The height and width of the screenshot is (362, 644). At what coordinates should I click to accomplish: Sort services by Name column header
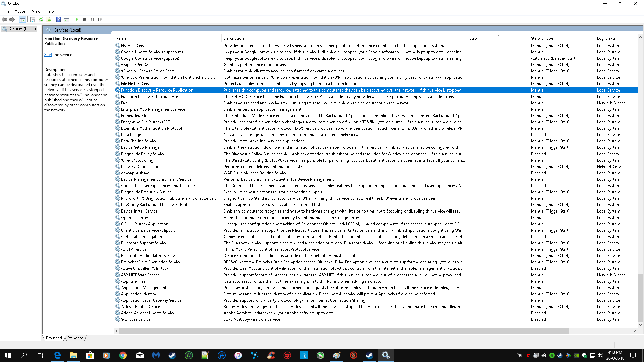[x=121, y=38]
